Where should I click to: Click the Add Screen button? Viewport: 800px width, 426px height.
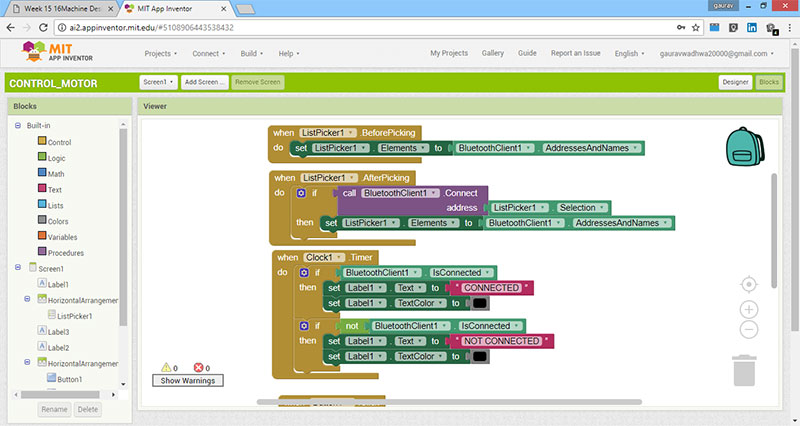click(x=204, y=82)
